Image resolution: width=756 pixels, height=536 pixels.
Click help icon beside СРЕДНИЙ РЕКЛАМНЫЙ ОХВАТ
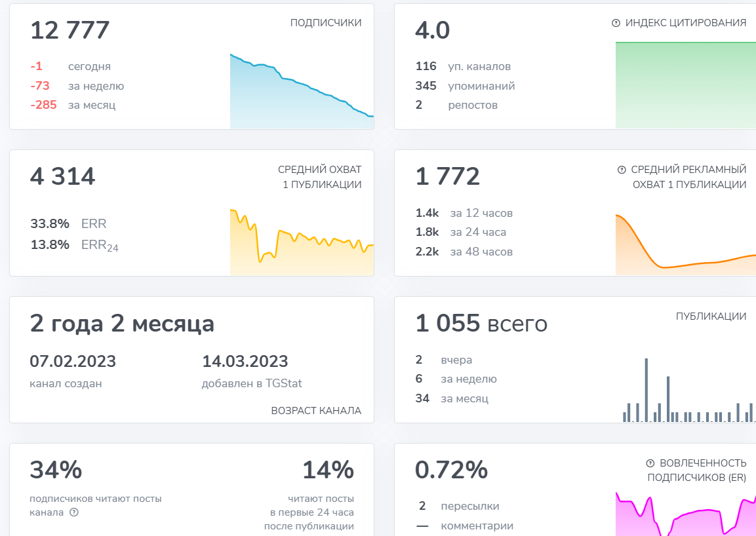click(x=622, y=170)
